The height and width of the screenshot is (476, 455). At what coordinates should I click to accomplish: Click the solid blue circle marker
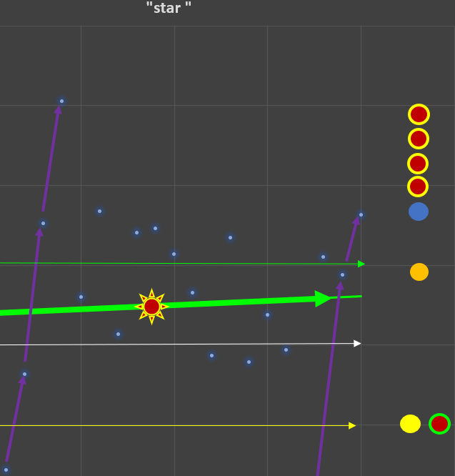point(419,212)
